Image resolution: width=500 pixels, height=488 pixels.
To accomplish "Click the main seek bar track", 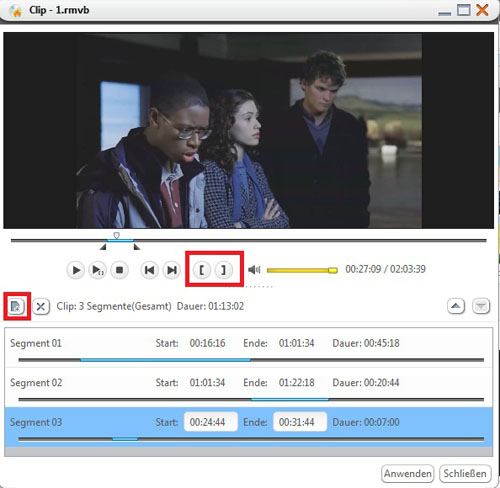I will click(248, 240).
